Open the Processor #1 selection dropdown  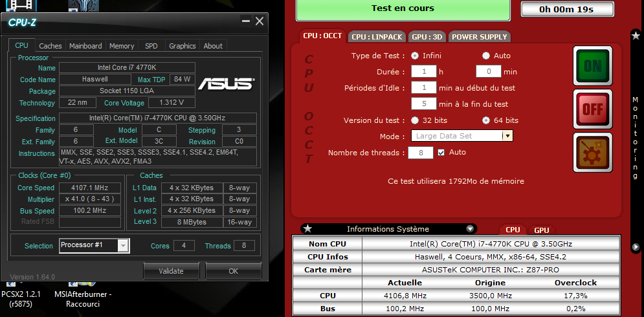[123, 246]
